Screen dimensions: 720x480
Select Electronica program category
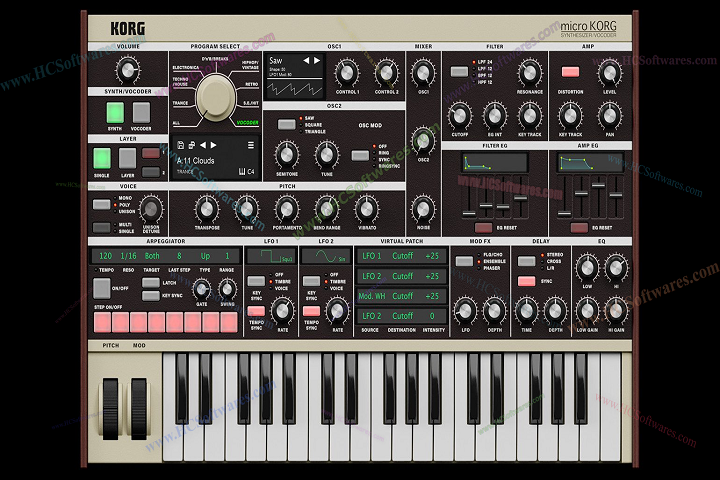[x=186, y=68]
